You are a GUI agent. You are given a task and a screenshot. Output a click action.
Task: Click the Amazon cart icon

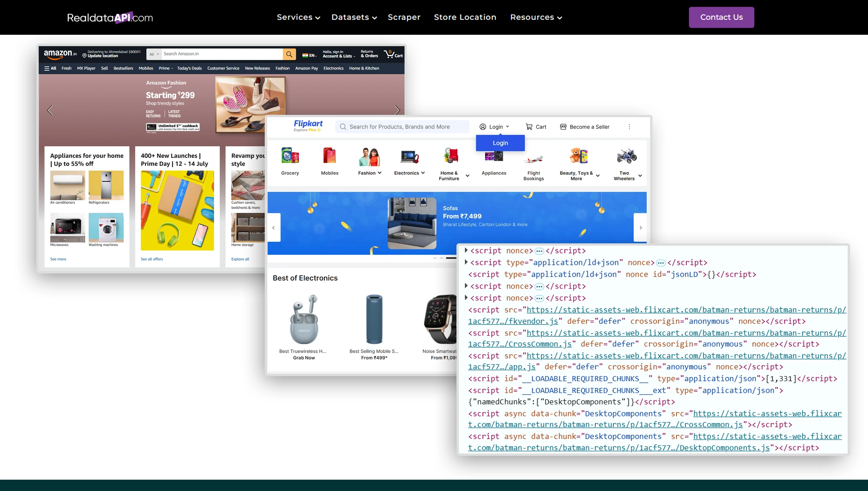tap(389, 54)
